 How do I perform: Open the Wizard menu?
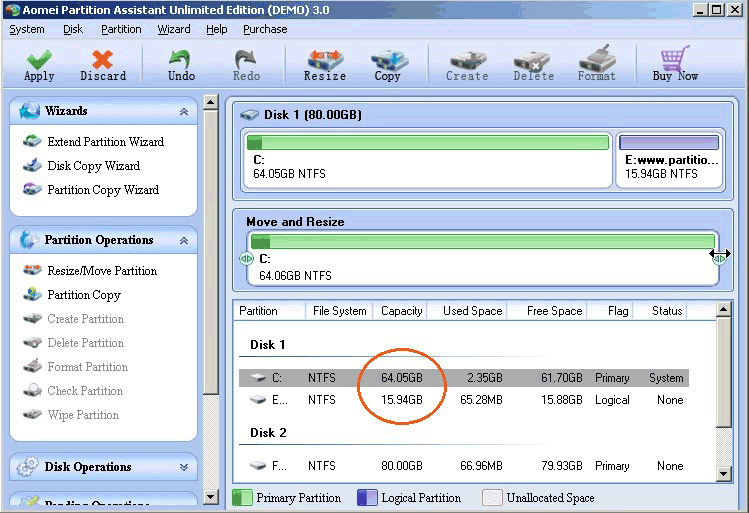point(174,29)
